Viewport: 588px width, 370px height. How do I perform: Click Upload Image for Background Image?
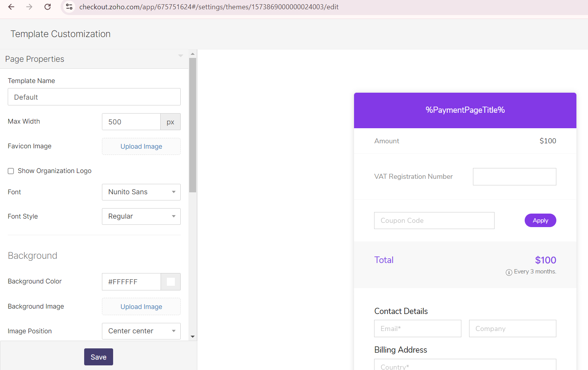click(x=141, y=307)
